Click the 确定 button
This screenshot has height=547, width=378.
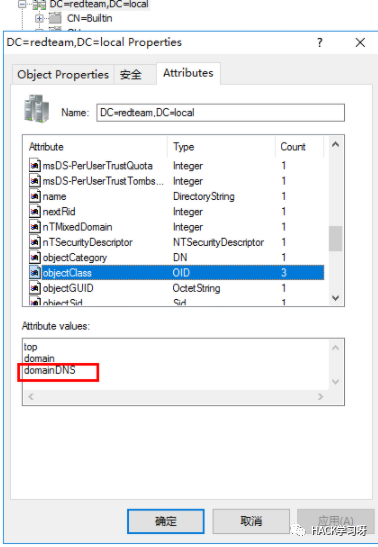click(x=166, y=521)
